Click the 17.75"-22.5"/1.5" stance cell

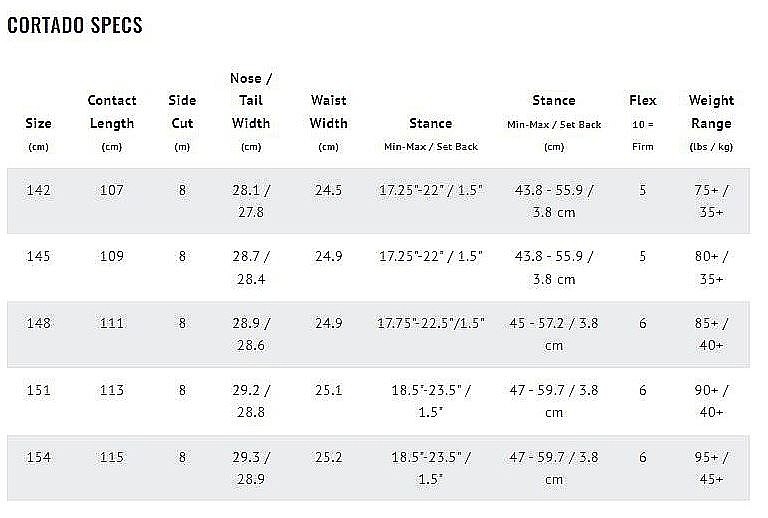tap(431, 323)
